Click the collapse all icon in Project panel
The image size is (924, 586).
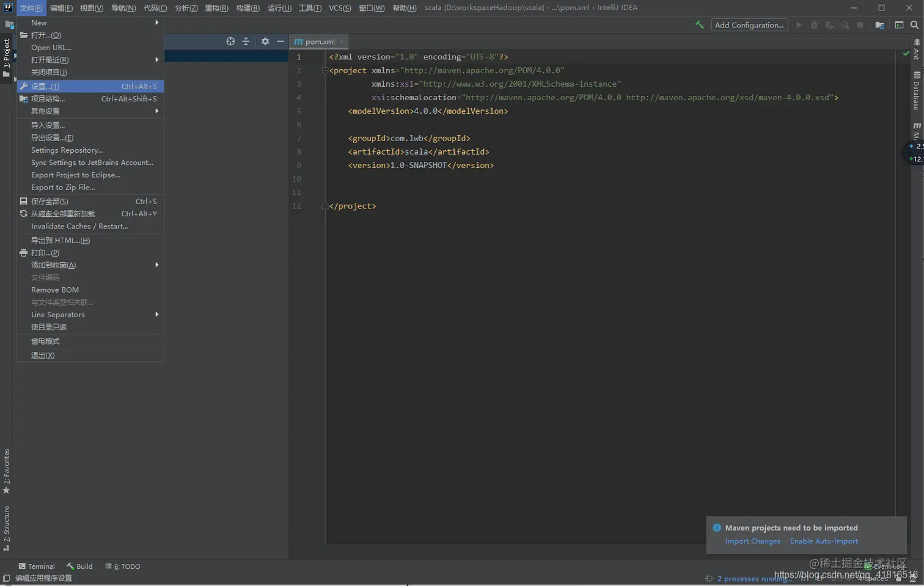point(246,42)
